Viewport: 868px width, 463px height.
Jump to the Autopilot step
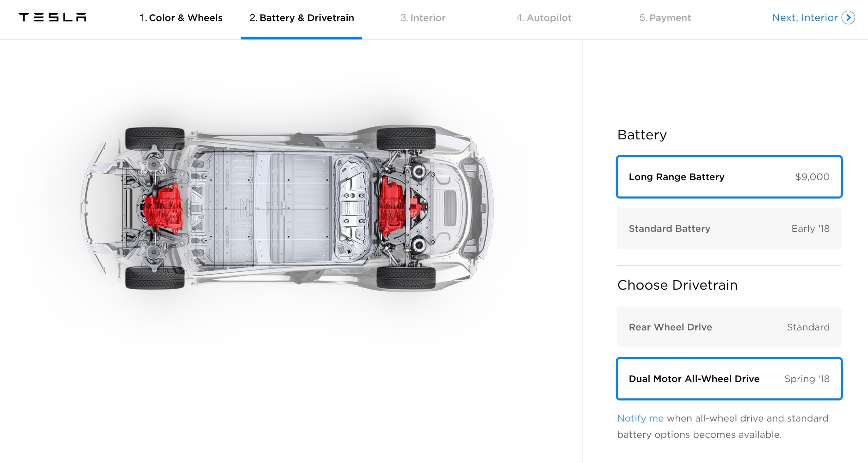544,18
